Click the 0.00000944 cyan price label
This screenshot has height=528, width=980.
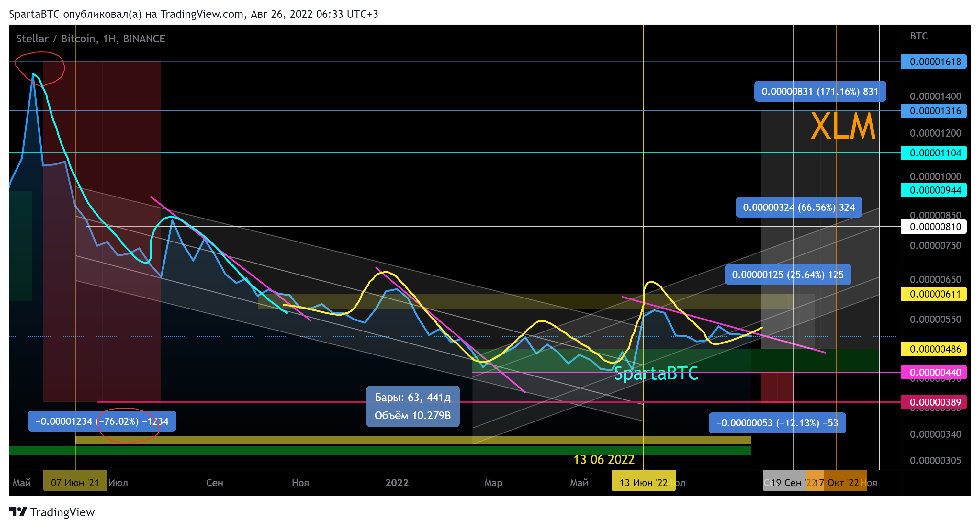[x=934, y=190]
